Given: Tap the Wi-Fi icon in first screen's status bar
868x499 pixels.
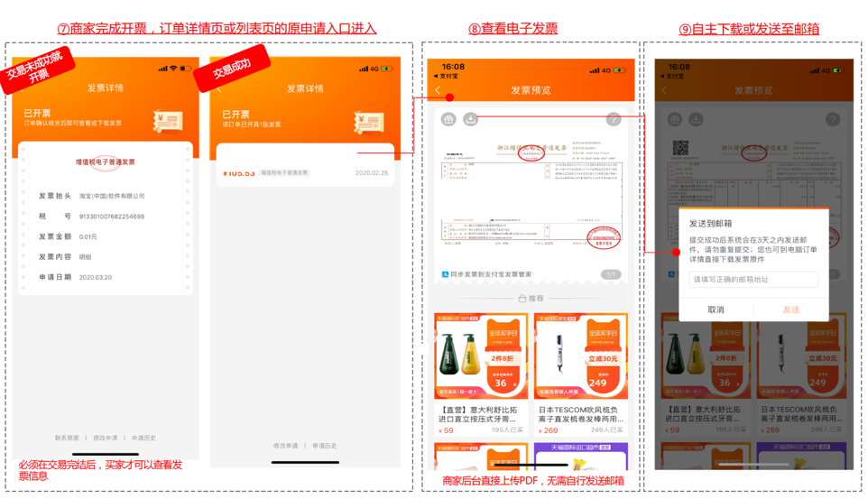Looking at the screenshot, I should pyautogui.click(x=173, y=68).
